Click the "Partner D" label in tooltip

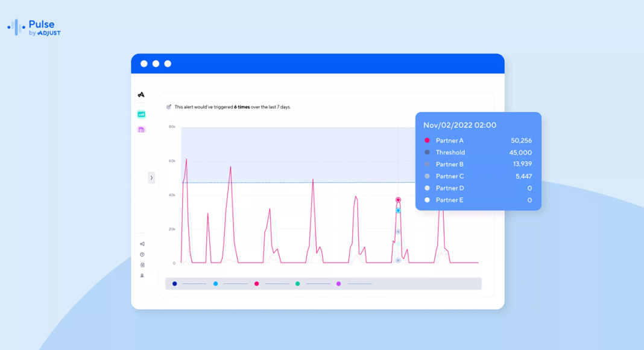click(x=450, y=188)
